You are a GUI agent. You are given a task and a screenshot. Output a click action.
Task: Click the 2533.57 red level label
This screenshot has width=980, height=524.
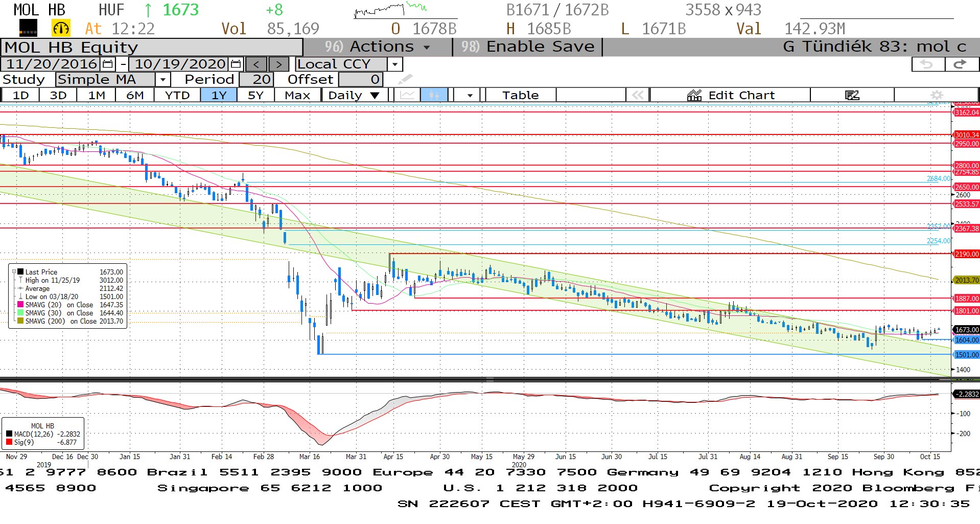(x=967, y=204)
